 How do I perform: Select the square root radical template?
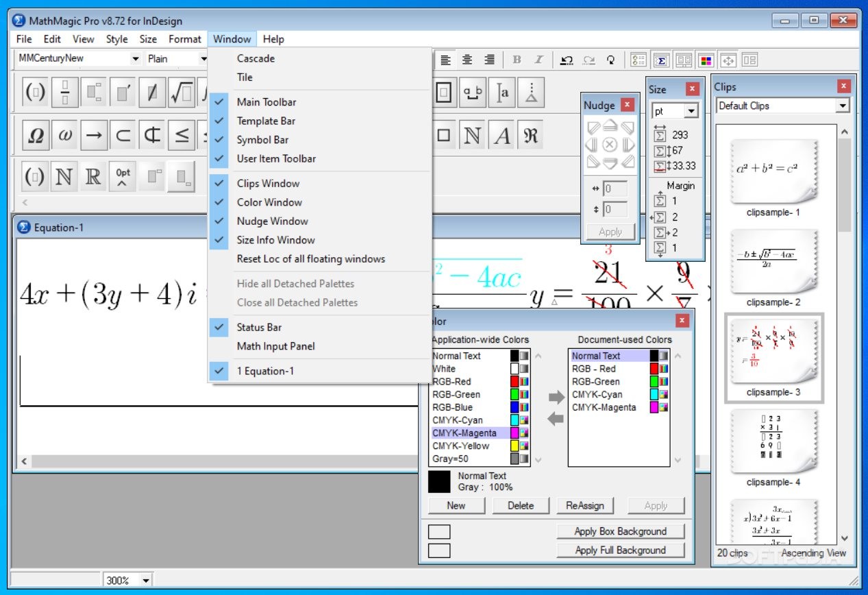pyautogui.click(x=182, y=93)
